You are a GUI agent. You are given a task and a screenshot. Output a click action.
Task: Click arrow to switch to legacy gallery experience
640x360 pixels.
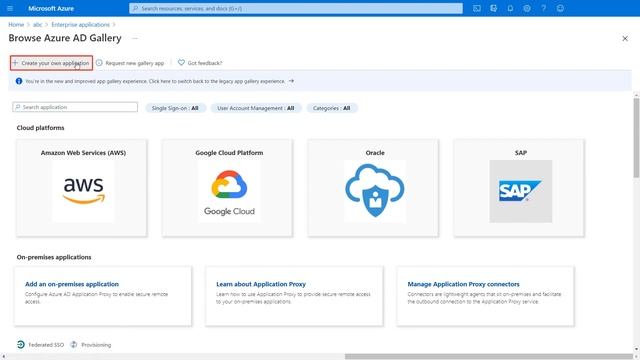pyautogui.click(x=291, y=81)
